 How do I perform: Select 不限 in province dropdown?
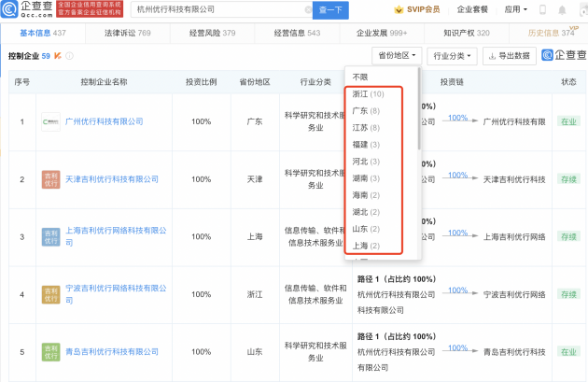coord(360,78)
